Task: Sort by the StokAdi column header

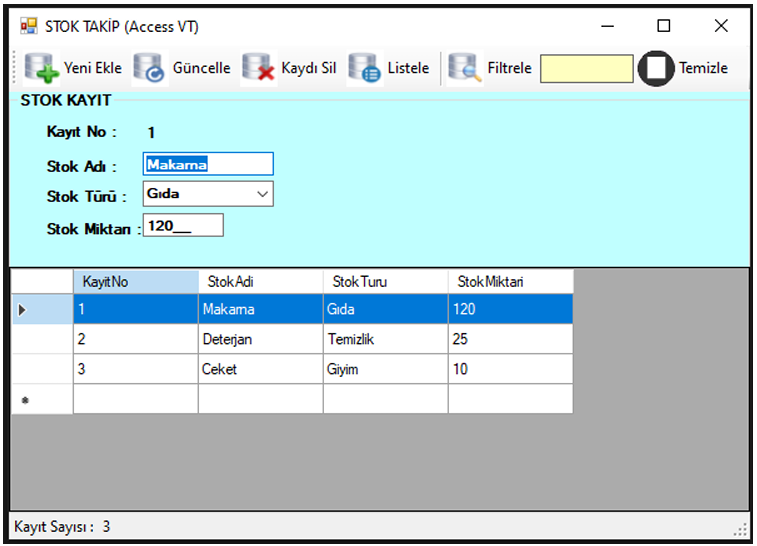Action: point(260,282)
